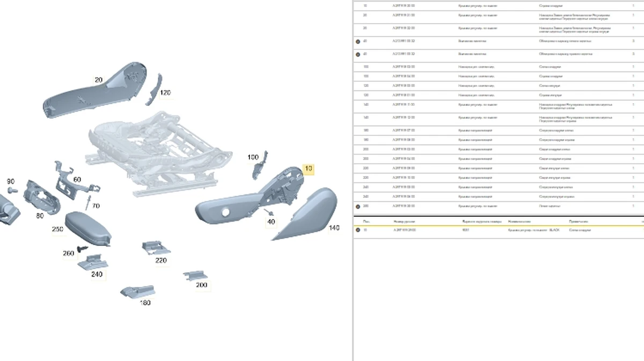The image size is (644, 361).
Task: Click info icon in position 260 table row
Action: (358, 206)
